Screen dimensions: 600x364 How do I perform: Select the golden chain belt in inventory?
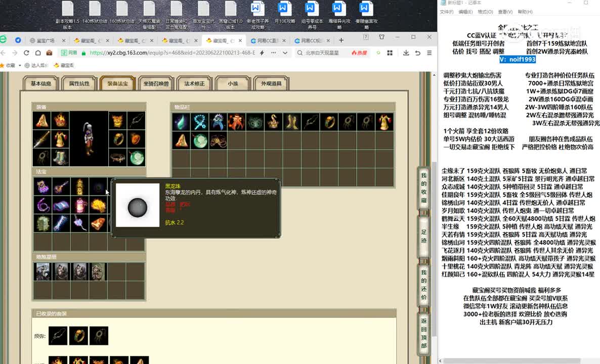pos(218,141)
